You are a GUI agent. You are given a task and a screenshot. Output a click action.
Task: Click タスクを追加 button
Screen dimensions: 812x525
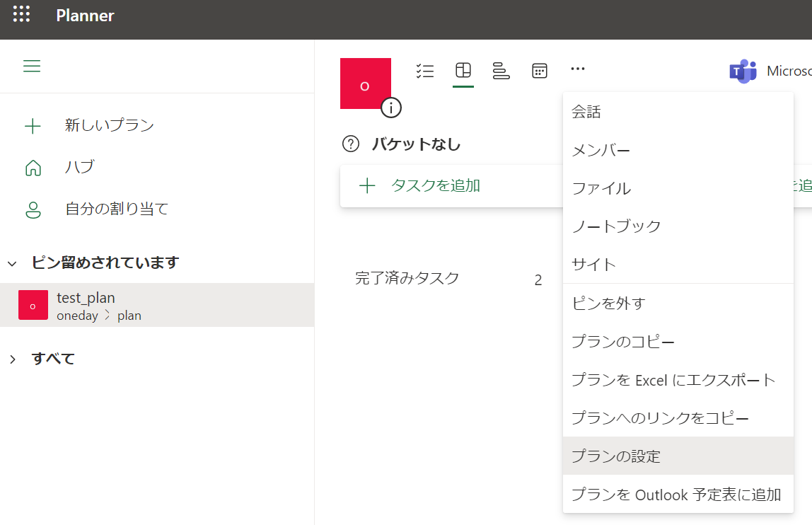click(451, 185)
